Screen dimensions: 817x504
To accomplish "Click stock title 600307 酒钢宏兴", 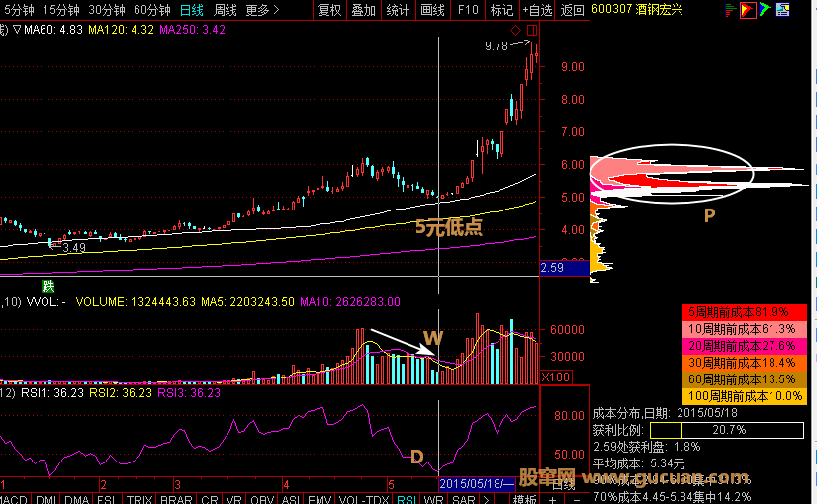I will 637,9.
